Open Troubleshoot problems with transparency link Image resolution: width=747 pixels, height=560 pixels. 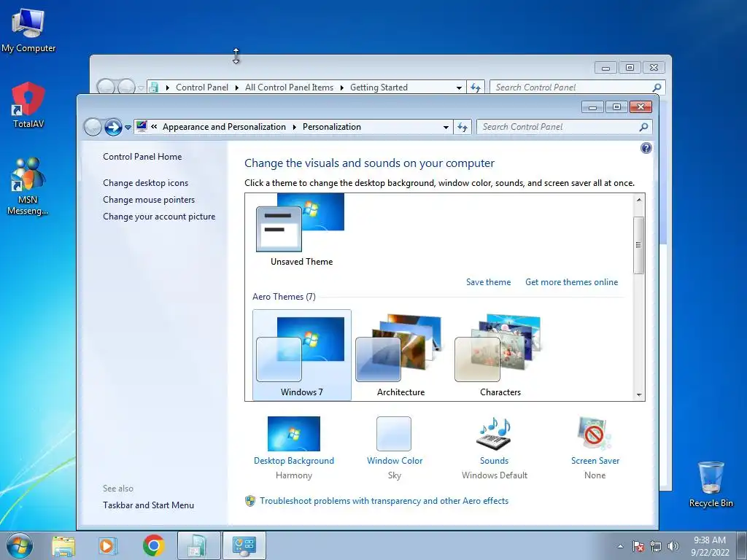pos(384,501)
